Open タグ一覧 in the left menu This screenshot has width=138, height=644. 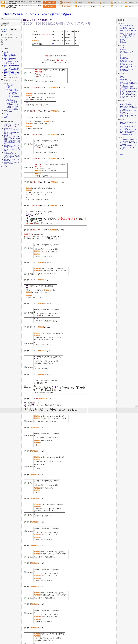[x=6, y=115]
